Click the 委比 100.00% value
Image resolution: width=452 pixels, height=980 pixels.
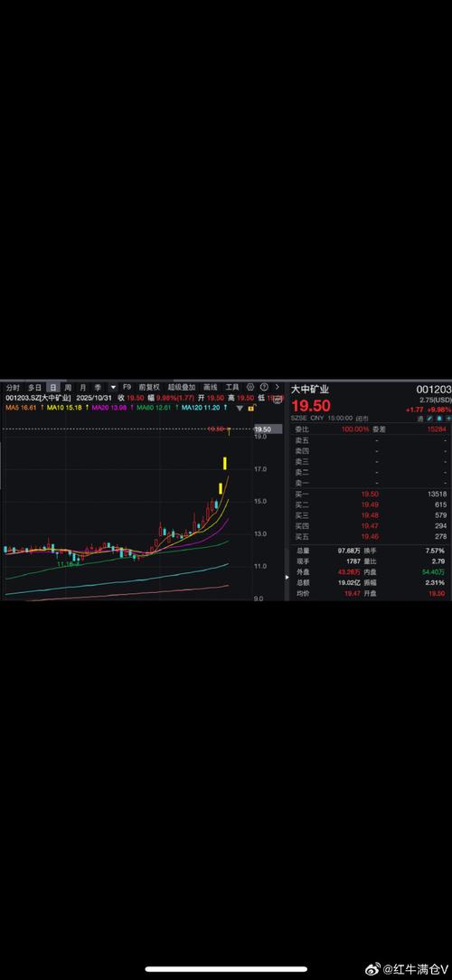point(355,429)
